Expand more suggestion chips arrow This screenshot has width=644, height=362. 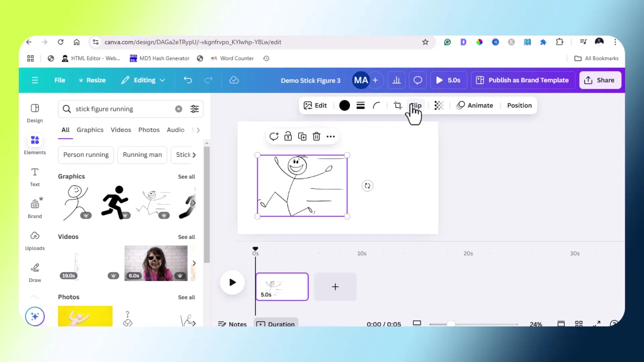(194, 155)
